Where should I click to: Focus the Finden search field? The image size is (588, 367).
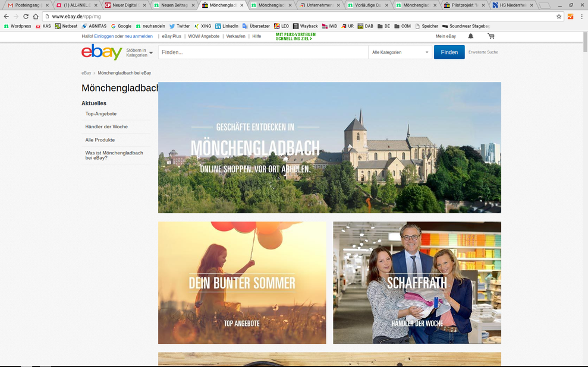click(263, 52)
